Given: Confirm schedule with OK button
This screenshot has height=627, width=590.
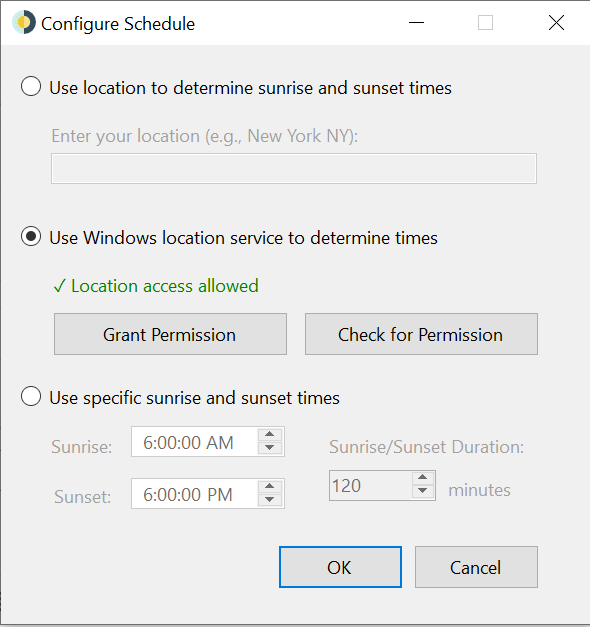Looking at the screenshot, I should [340, 567].
